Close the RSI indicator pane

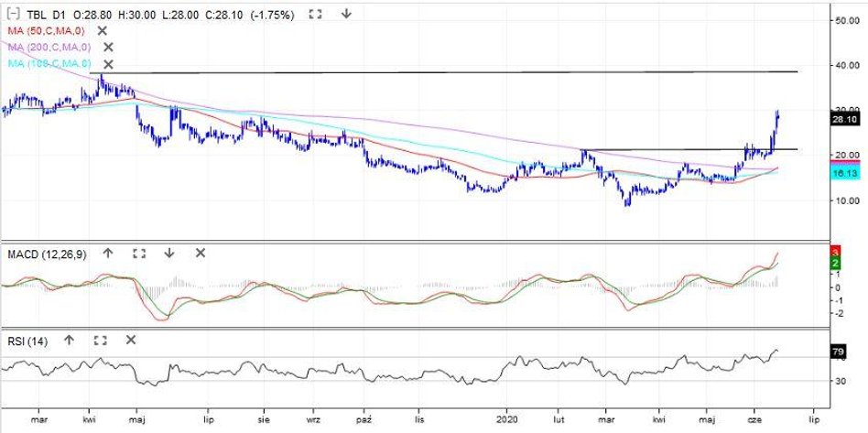pos(131,341)
